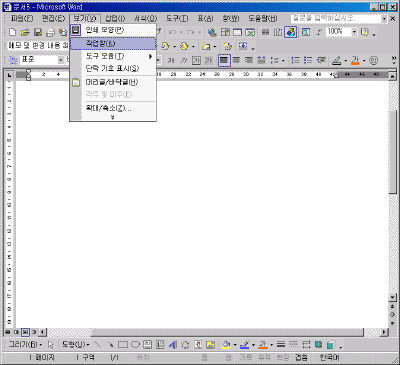This screenshot has height=365, width=400.
Task: Click the New blank document icon
Action: tap(12, 32)
